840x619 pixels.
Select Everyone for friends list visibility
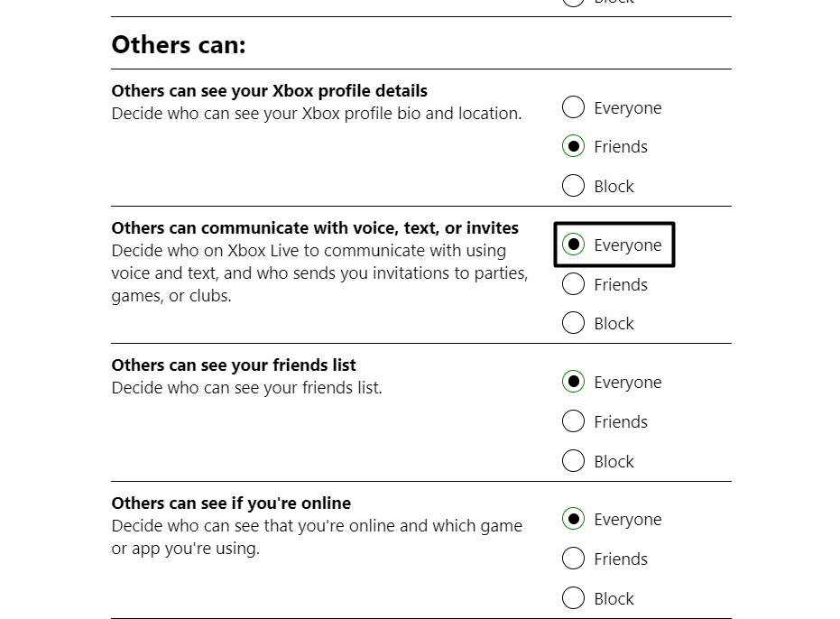(x=573, y=383)
